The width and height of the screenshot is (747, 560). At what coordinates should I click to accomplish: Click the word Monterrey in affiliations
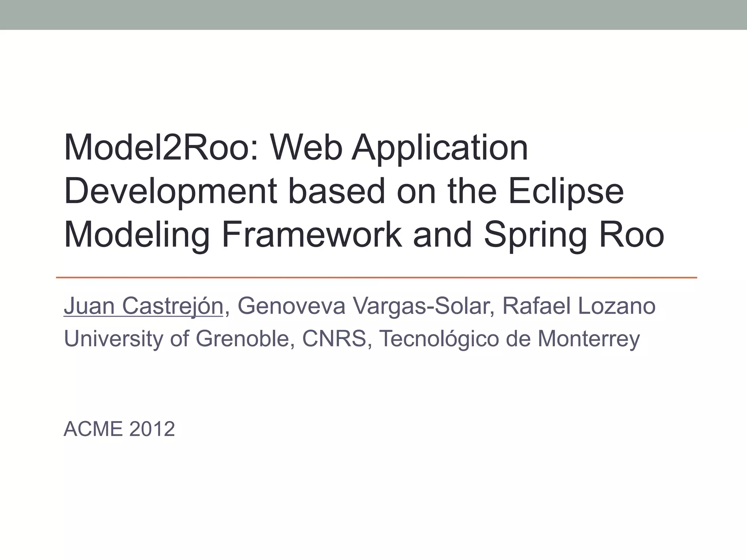(588, 339)
